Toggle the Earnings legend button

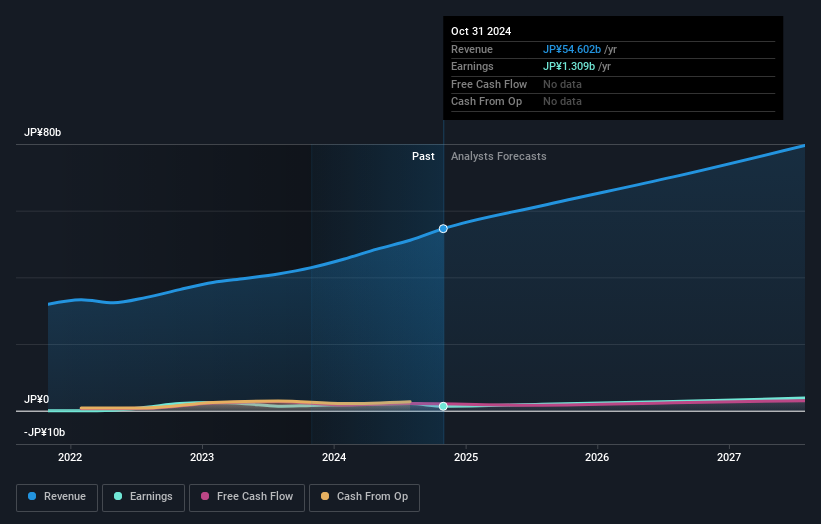click(143, 497)
